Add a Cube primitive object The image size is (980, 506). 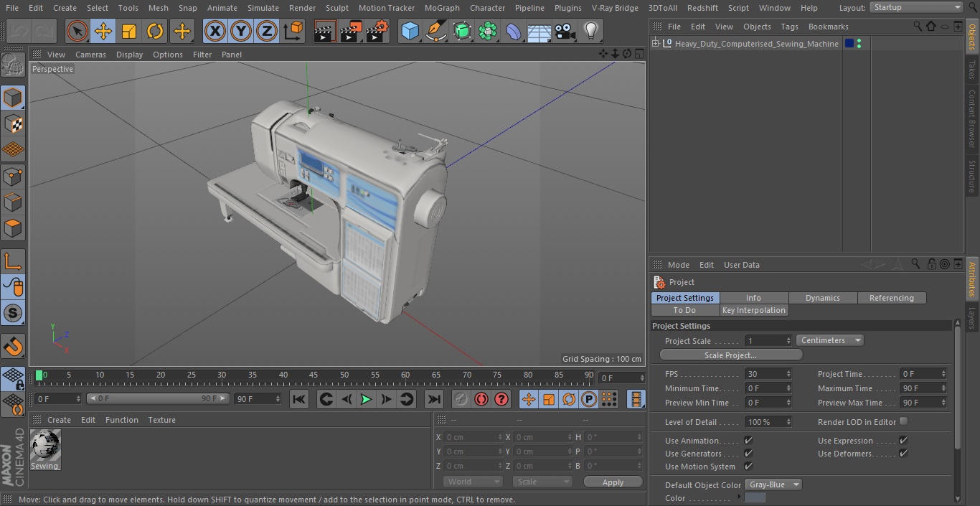[x=410, y=31]
